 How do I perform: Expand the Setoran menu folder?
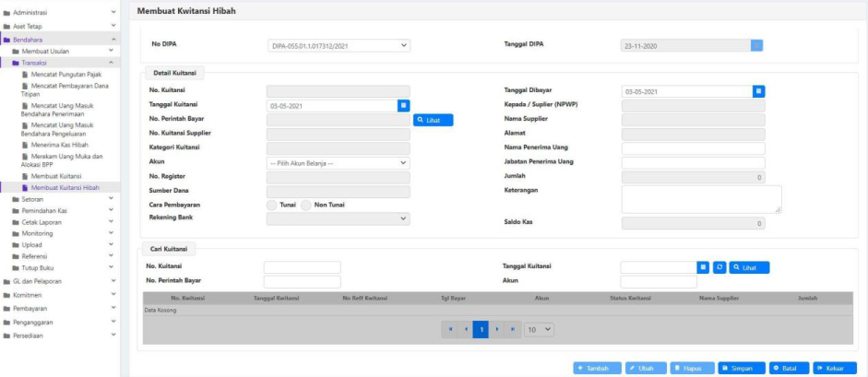point(32,198)
